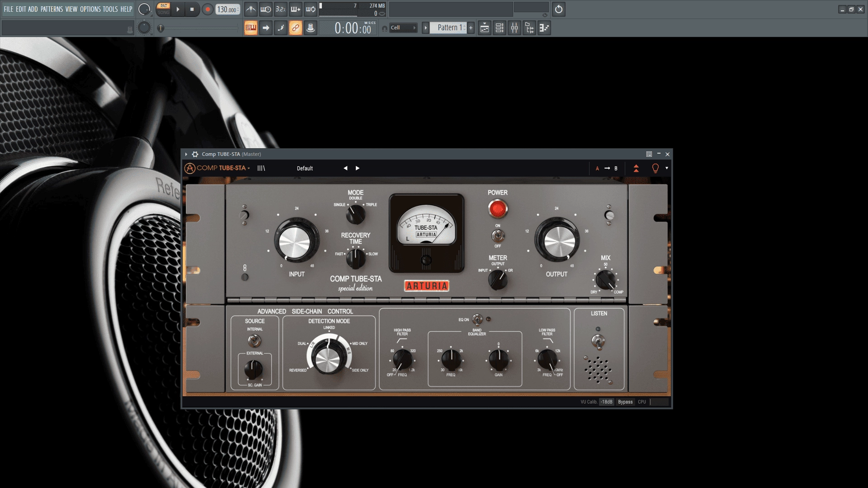Open the Cell snap dropdown
This screenshot has height=488, width=868.
coord(403,28)
